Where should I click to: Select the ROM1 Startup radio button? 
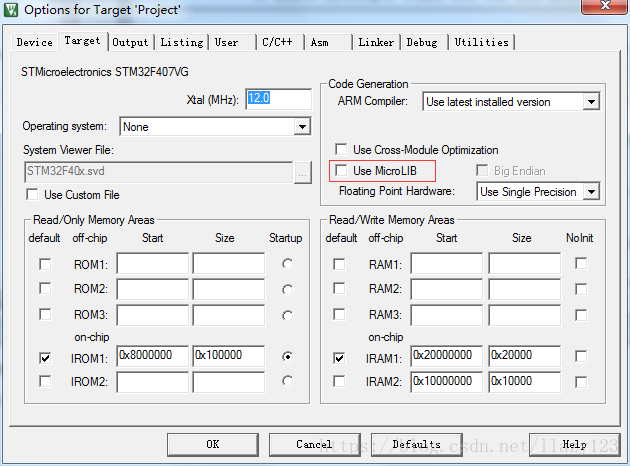(287, 264)
